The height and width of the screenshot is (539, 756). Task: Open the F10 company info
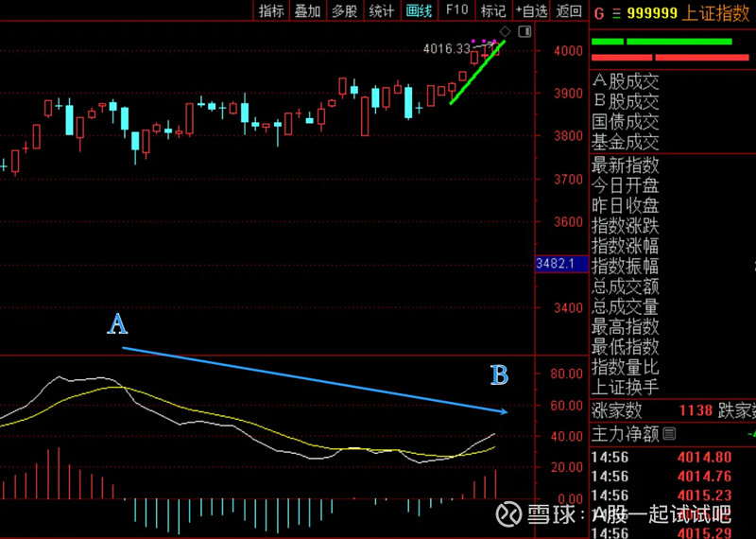[456, 10]
